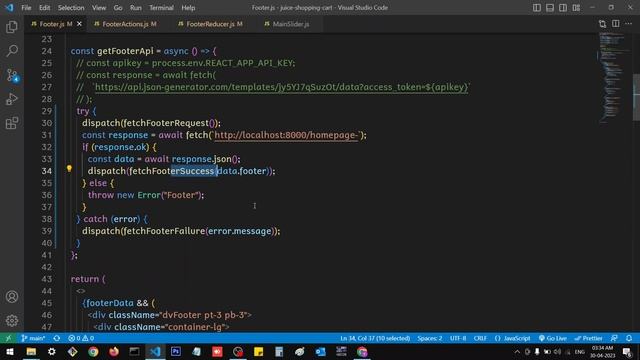640x360 pixels.
Task: Click the Ln 34, Col 37 cursor position
Action: 375,338
